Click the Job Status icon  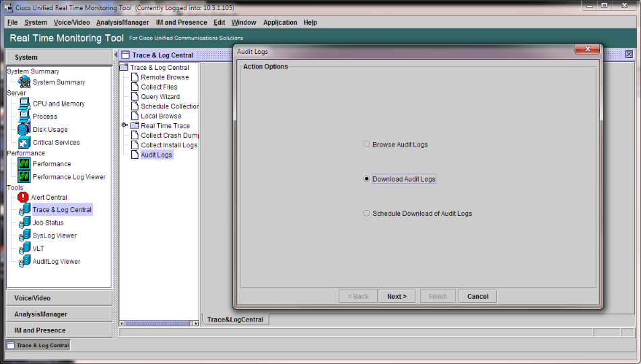tap(24, 222)
